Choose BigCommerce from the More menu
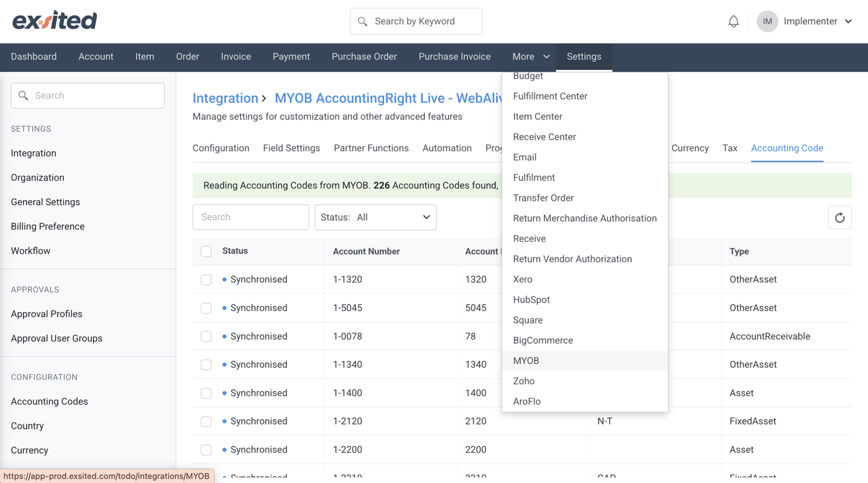This screenshot has height=483, width=868. pos(585,341)
